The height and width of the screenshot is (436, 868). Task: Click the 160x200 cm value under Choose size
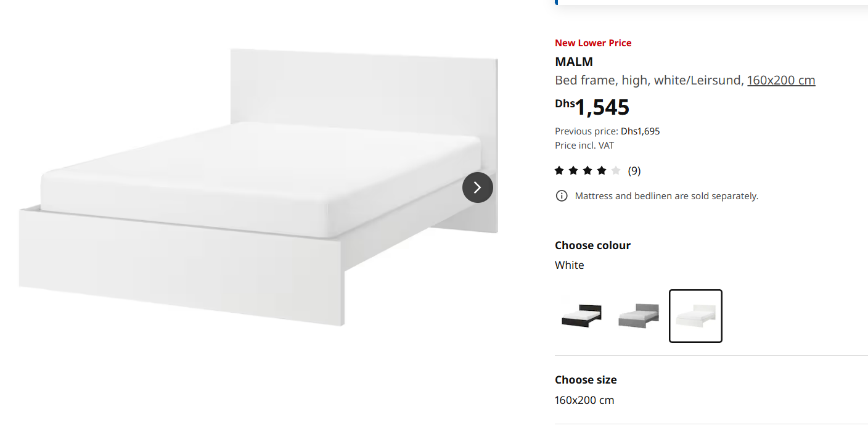584,400
